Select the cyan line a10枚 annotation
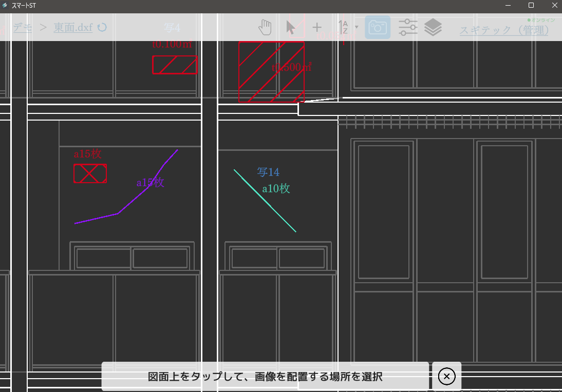 [265, 201]
